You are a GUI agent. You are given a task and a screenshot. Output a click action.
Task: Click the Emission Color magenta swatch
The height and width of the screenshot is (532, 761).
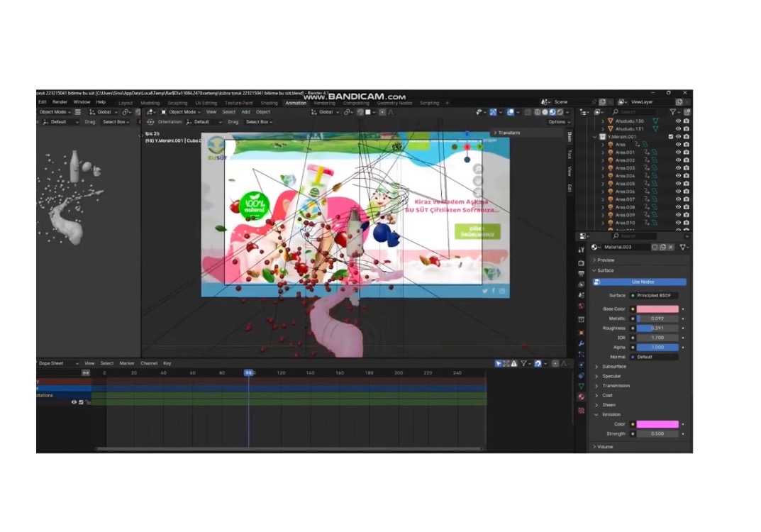pos(657,424)
